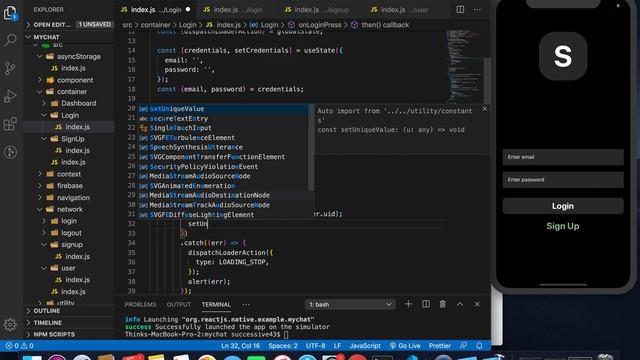Change the JavaScript language mode
This screenshot has width=640, height=360.
point(365,346)
